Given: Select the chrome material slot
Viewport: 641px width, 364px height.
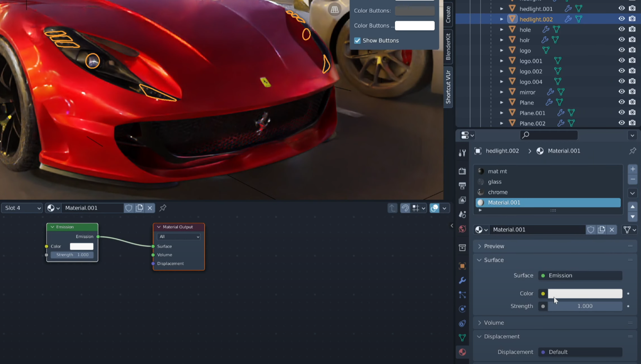Looking at the screenshot, I should pos(498,192).
